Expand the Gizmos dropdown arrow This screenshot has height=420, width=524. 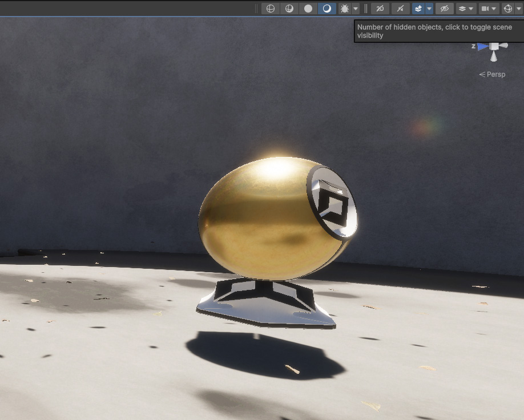(x=519, y=9)
